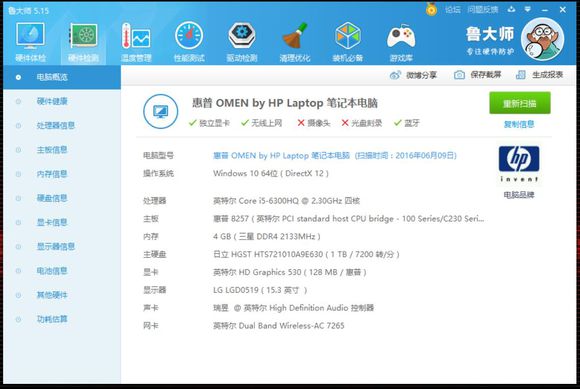Click the 独立显卡 feature indicator

209,123
